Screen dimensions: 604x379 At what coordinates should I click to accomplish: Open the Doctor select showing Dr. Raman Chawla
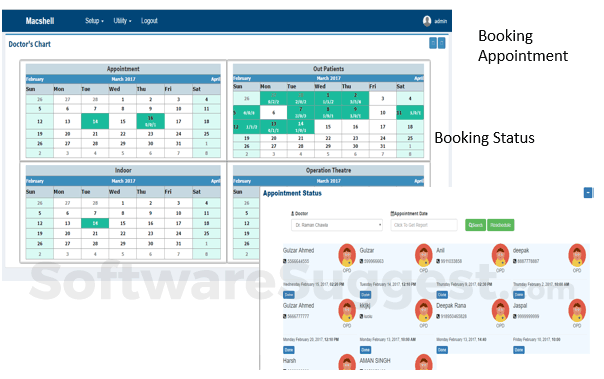(337, 225)
